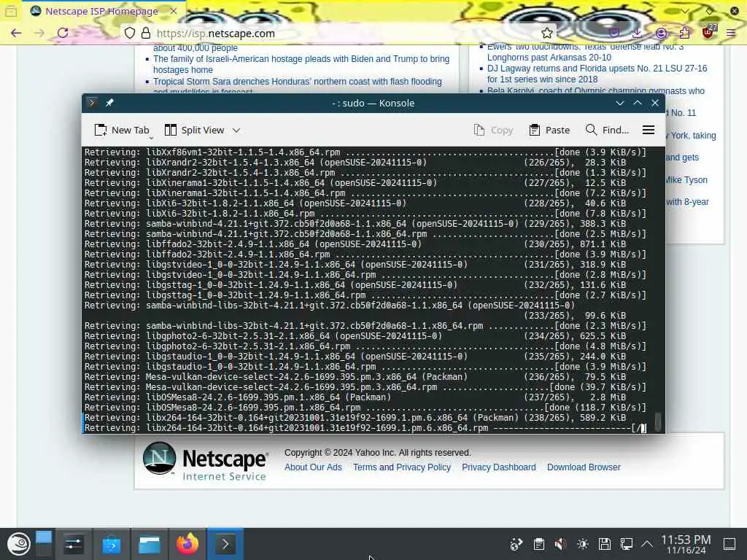Open Firefox downloads panel
Screen dimensions: 747x560
pyautogui.click(x=637, y=34)
